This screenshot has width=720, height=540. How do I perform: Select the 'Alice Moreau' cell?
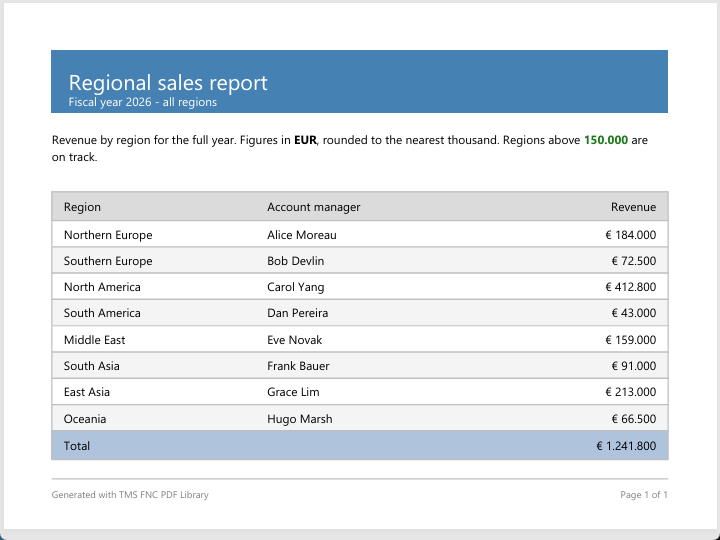point(302,235)
